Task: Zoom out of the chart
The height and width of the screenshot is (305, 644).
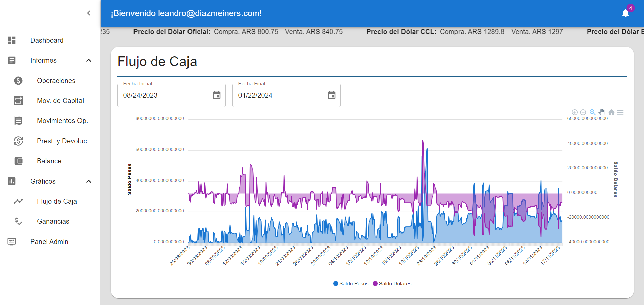Action: 583,112
